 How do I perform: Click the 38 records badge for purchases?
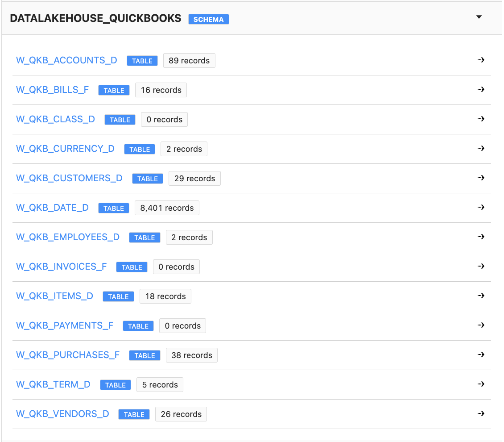(191, 355)
